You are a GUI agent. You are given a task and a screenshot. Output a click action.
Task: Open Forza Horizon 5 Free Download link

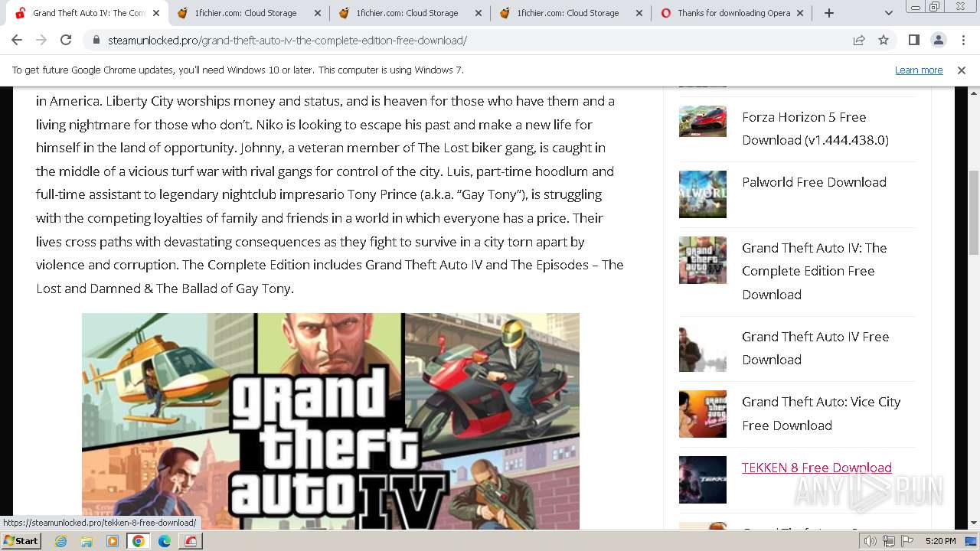click(815, 129)
